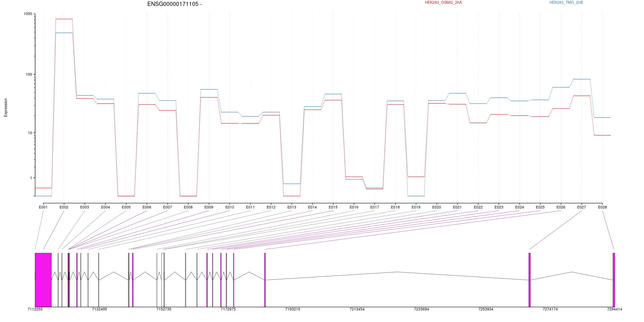This screenshot has width=644, height=322.
Task: Select the HEK293_OSMI2_2hA legend label
Action: point(443,3)
